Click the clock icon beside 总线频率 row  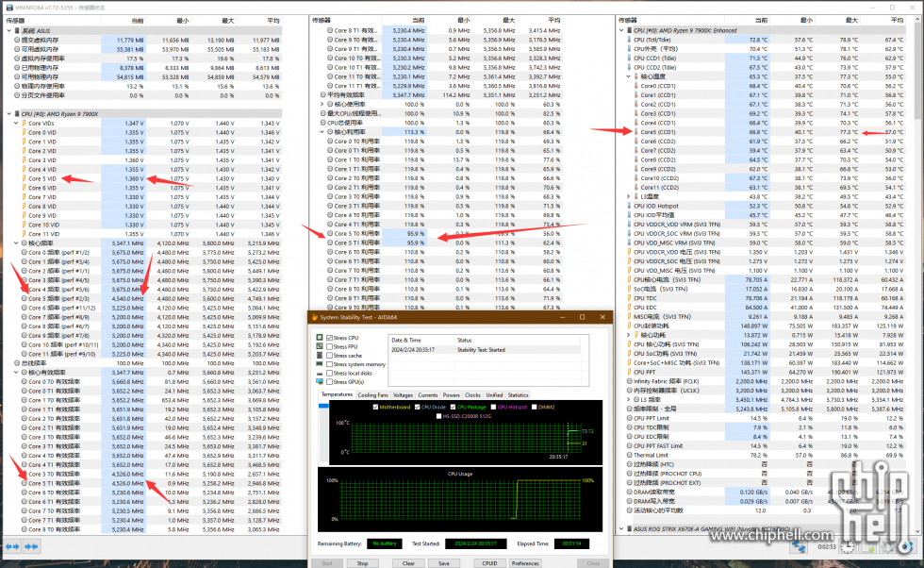(17, 363)
